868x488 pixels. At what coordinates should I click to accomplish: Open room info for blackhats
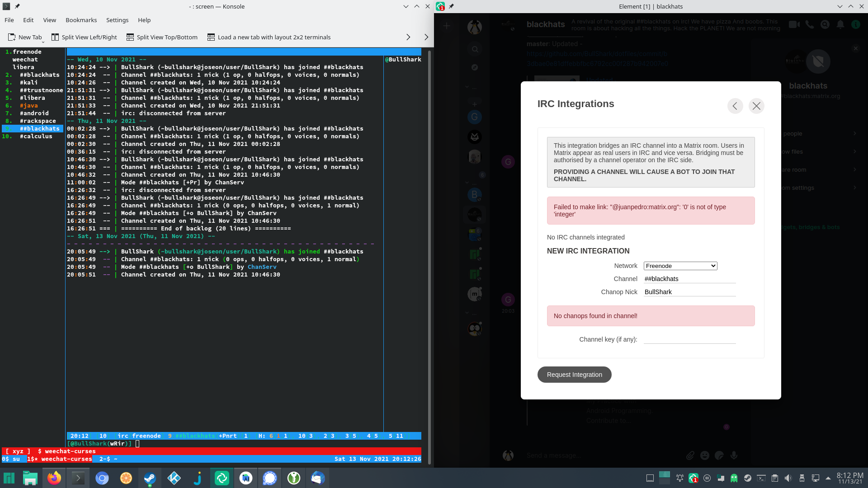(x=857, y=24)
